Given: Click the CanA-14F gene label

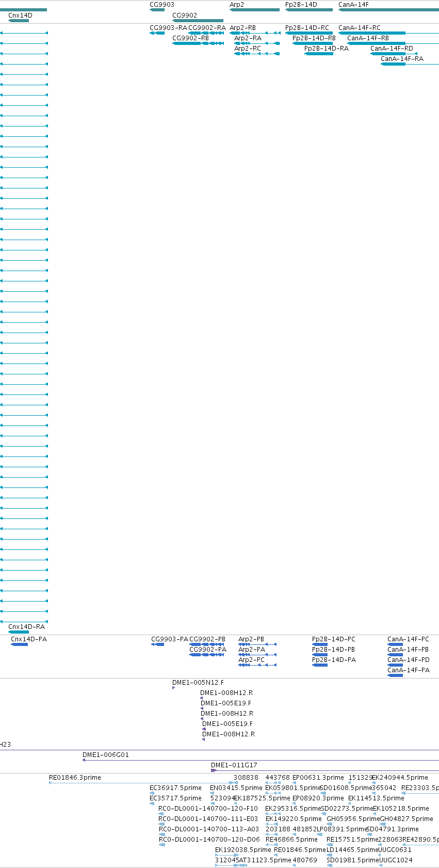Looking at the screenshot, I should 353,5.
